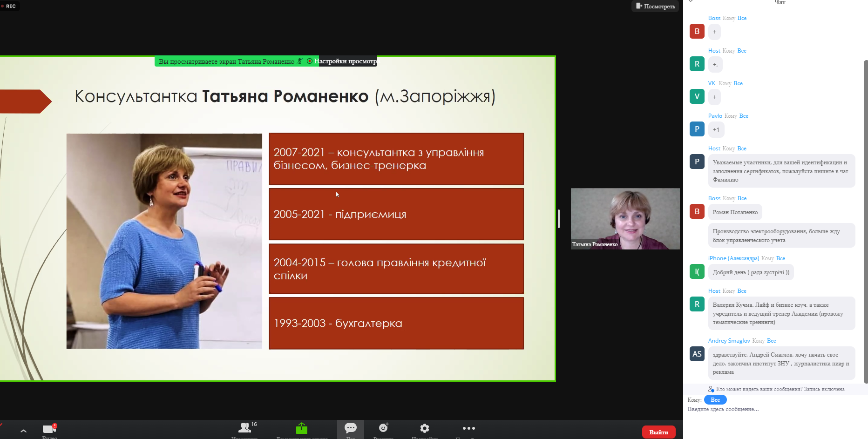
Task: Click the chat message input field
Action: point(773,409)
